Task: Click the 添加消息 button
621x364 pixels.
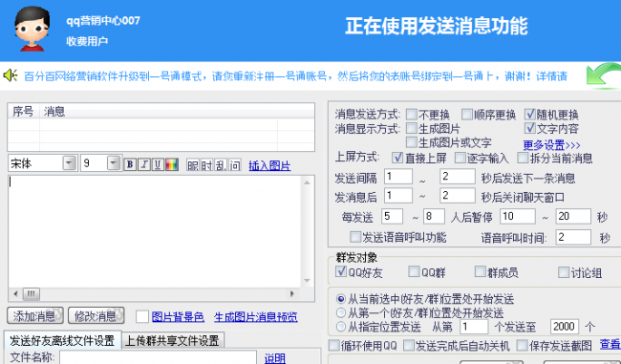Action: pos(34,315)
